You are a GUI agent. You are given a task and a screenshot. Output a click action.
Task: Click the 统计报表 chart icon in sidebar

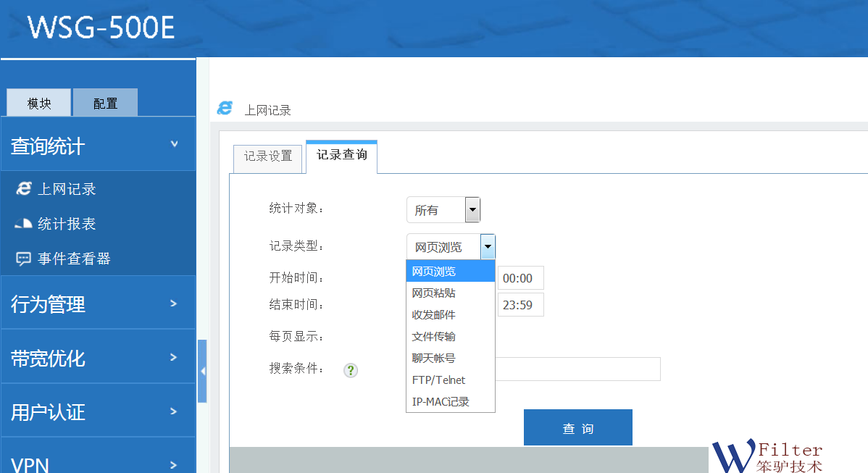[24, 224]
